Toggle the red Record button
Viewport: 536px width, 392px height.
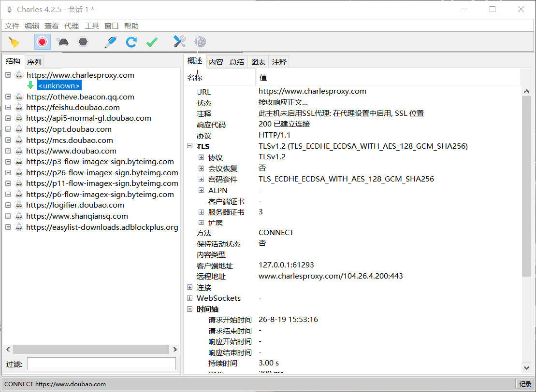(43, 42)
